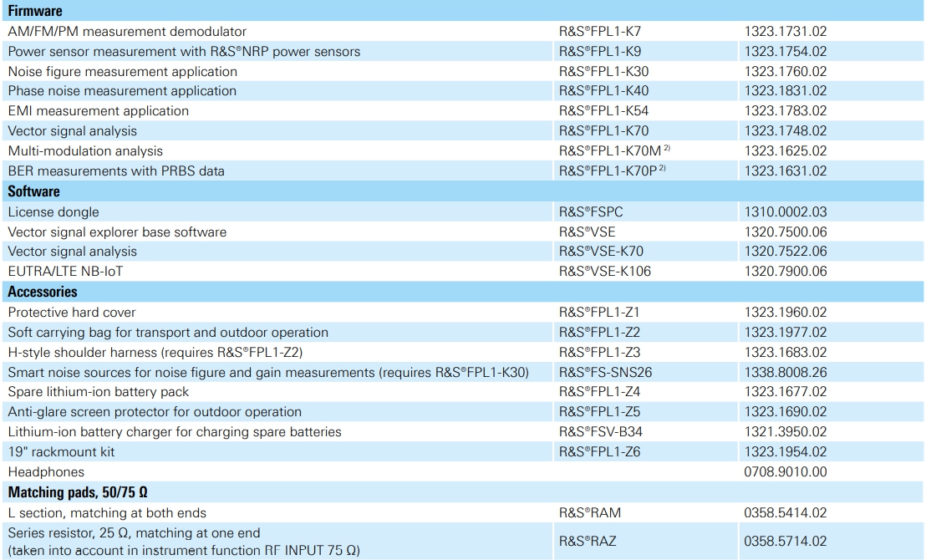The height and width of the screenshot is (560, 926).
Task: Select 'Soft carrying bag' row description
Action: [168, 333]
